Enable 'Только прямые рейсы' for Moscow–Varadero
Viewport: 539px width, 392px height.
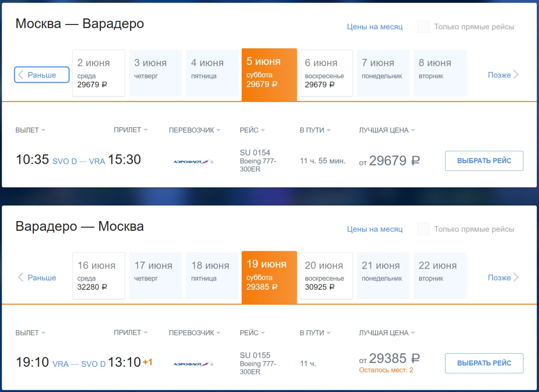tap(423, 27)
